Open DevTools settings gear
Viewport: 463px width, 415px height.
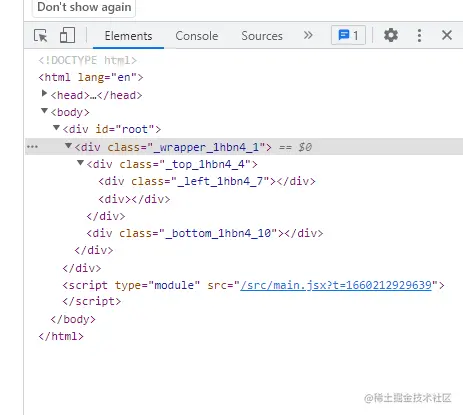click(x=391, y=35)
